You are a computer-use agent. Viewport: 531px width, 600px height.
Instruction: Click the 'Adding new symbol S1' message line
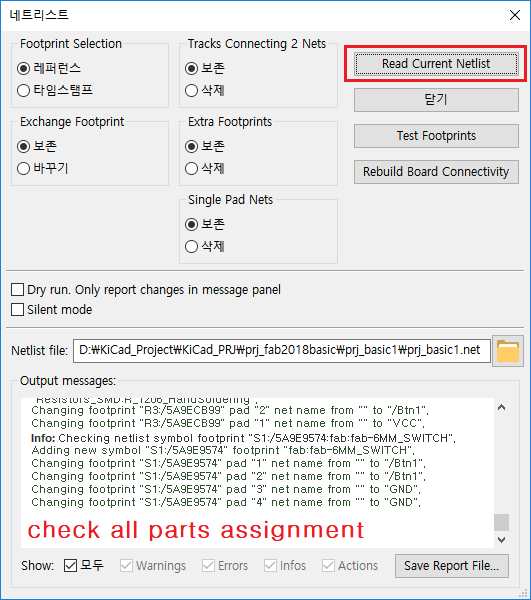coord(223,450)
